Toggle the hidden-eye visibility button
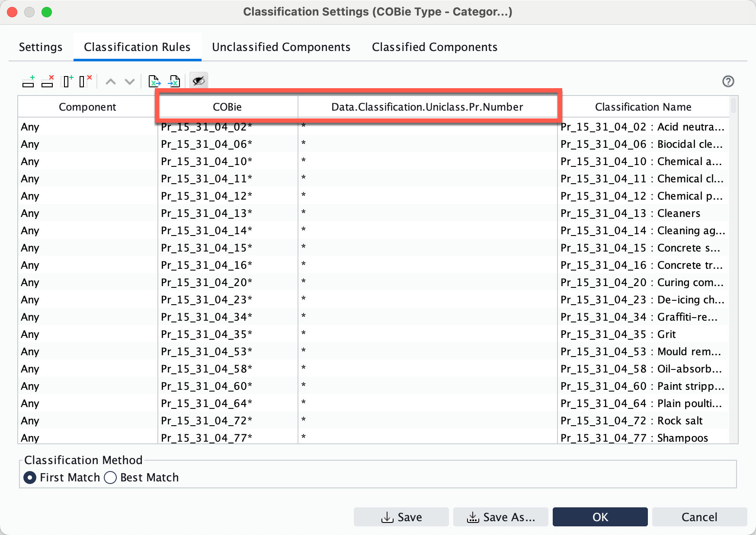 pos(199,81)
